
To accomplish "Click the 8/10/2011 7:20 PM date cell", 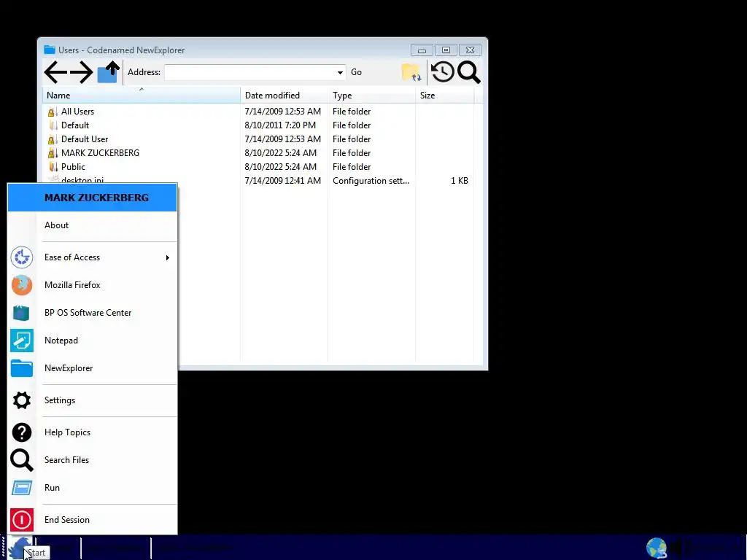I will click(x=280, y=125).
